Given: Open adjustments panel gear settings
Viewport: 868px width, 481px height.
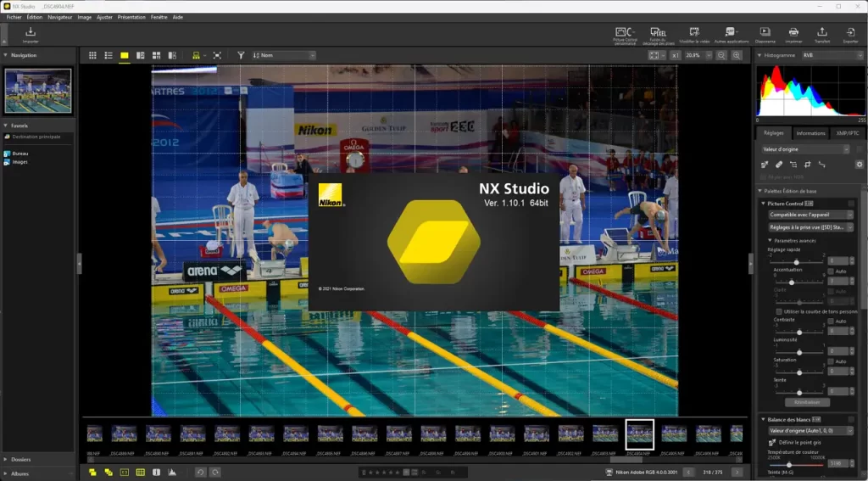Looking at the screenshot, I should tap(860, 165).
